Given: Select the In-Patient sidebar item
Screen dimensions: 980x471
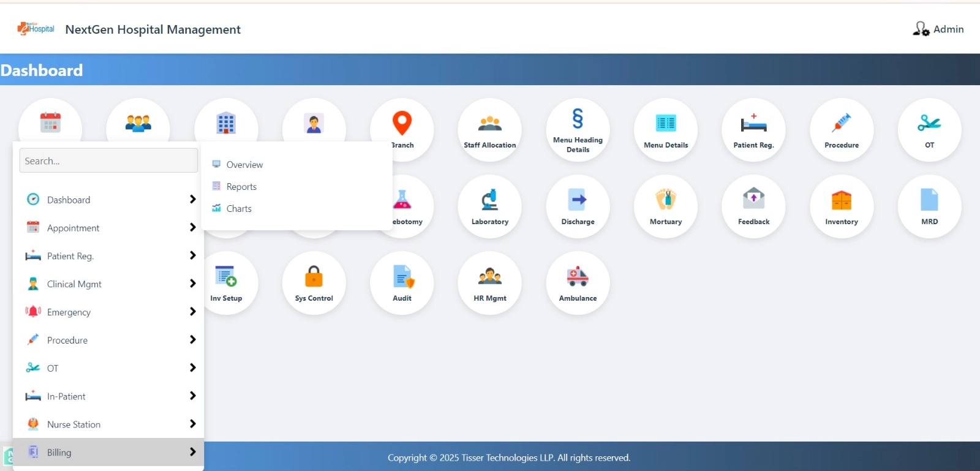Looking at the screenshot, I should [x=108, y=396].
